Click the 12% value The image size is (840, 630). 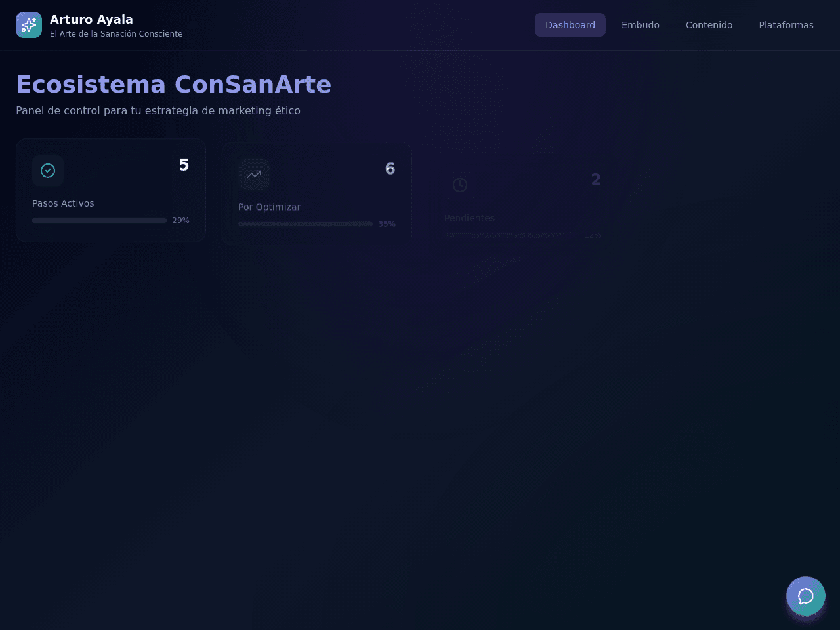pos(593,235)
